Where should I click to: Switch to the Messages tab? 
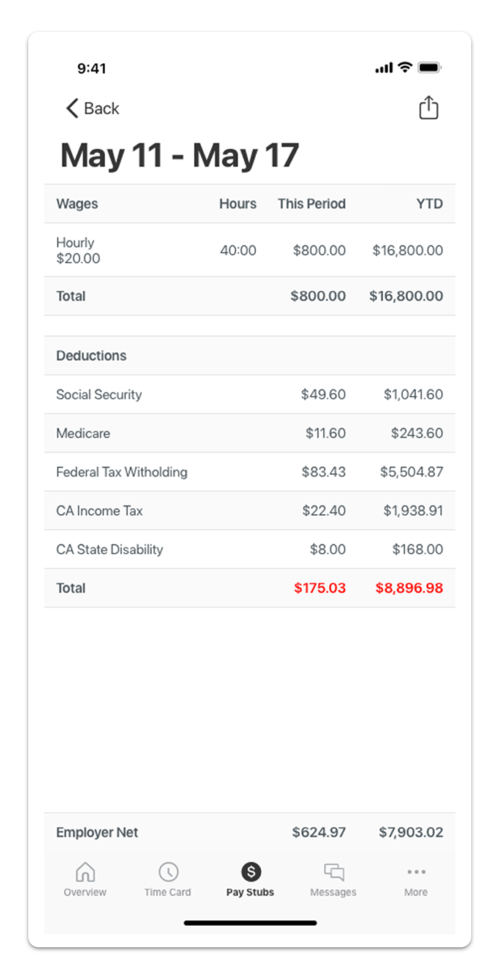click(x=333, y=880)
